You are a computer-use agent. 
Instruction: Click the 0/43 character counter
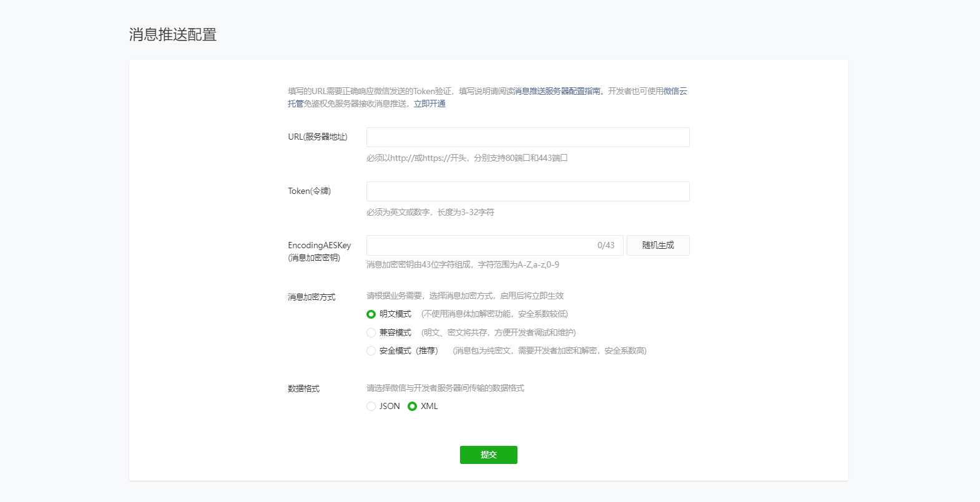pyautogui.click(x=605, y=245)
